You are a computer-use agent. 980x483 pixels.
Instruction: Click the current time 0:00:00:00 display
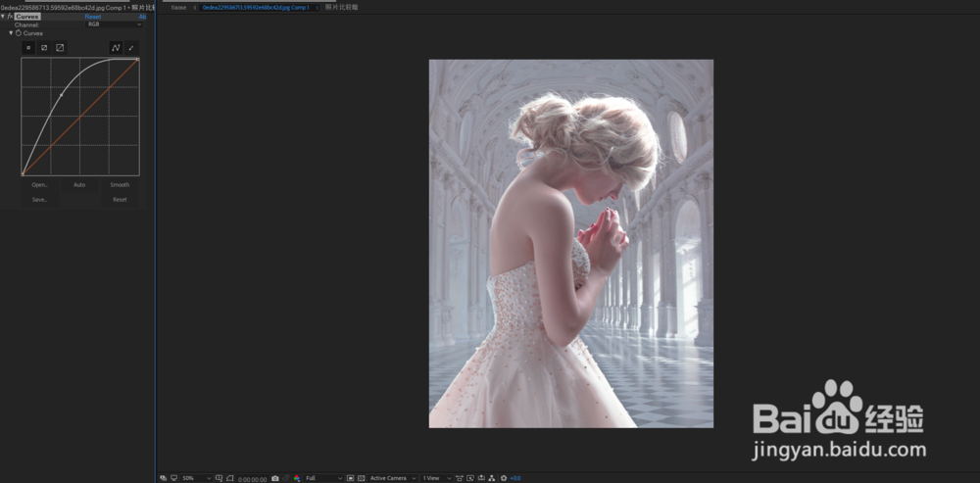tap(252, 479)
